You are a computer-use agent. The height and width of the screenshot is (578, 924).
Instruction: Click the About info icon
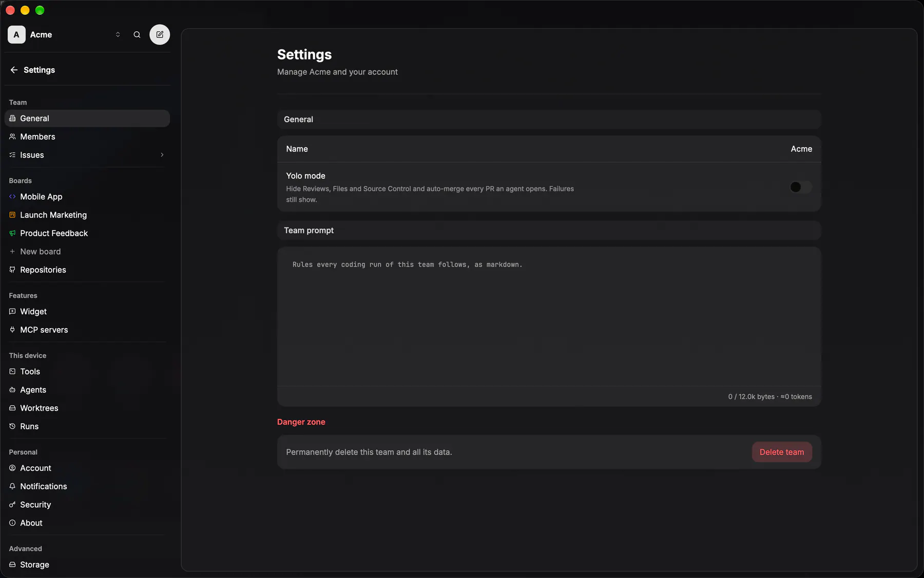click(12, 523)
